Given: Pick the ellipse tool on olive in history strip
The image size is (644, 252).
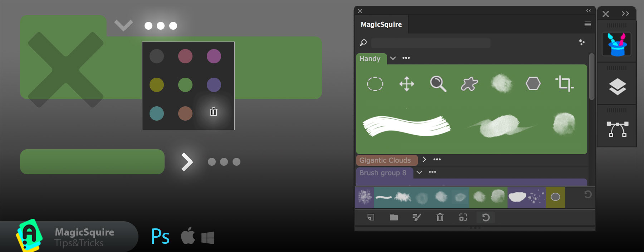Looking at the screenshot, I should pyautogui.click(x=555, y=197).
